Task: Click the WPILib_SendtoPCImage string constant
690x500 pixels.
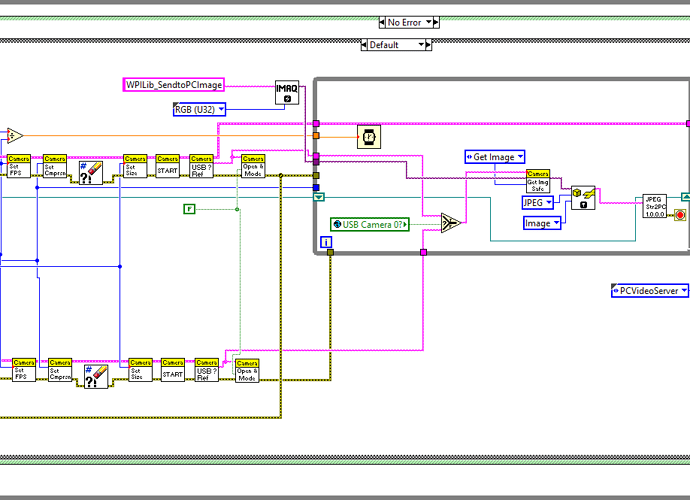Action: point(173,85)
